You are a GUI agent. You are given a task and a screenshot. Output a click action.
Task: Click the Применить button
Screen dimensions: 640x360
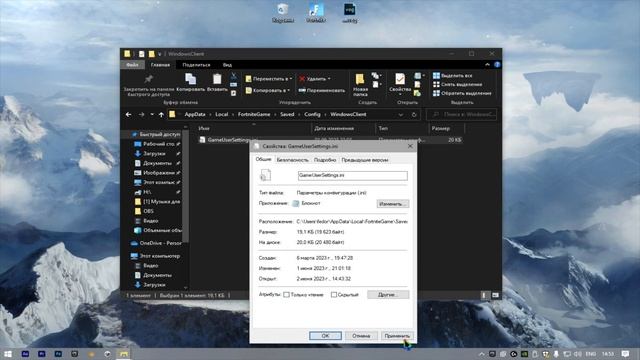(397, 336)
